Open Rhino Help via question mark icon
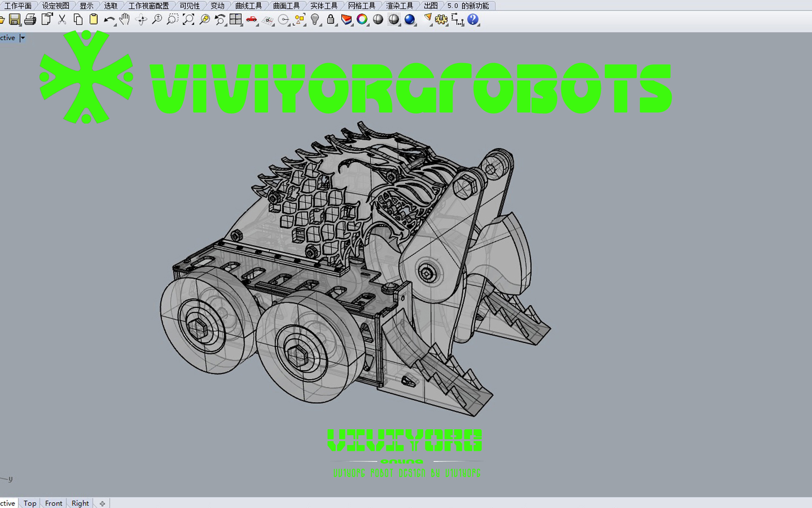This screenshot has width=812, height=508. pos(473,19)
